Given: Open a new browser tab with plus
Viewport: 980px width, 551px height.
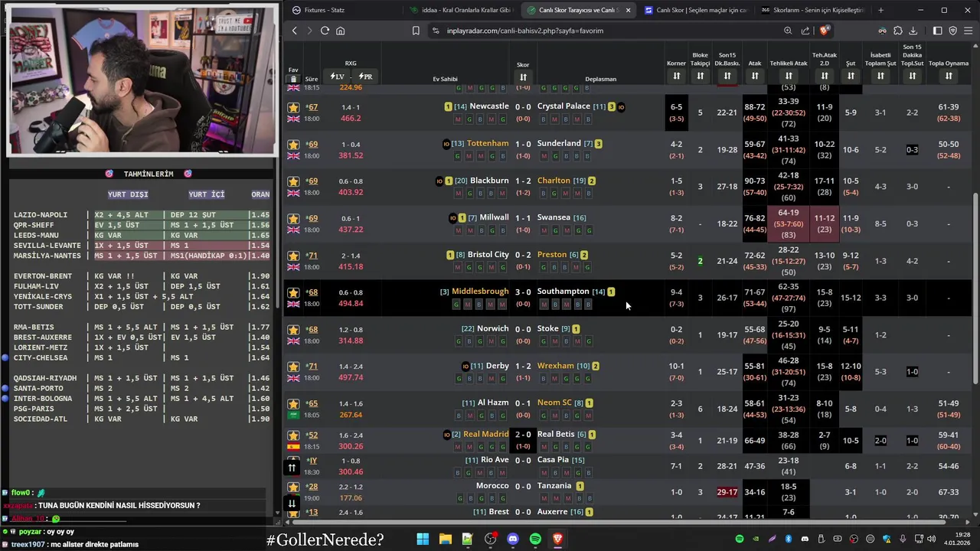Looking at the screenshot, I should point(880,10).
